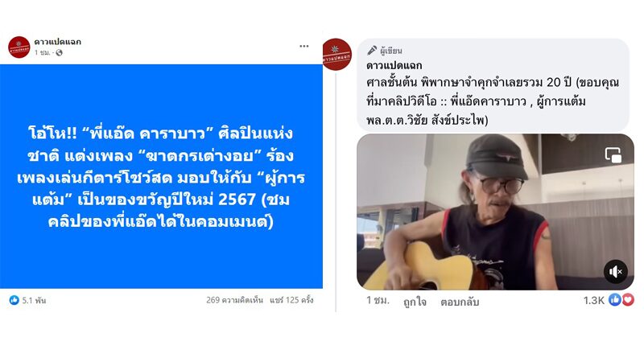Screen dimensions: 644x362
Task: Click the globe public-audience icon
Action: coord(59,52)
